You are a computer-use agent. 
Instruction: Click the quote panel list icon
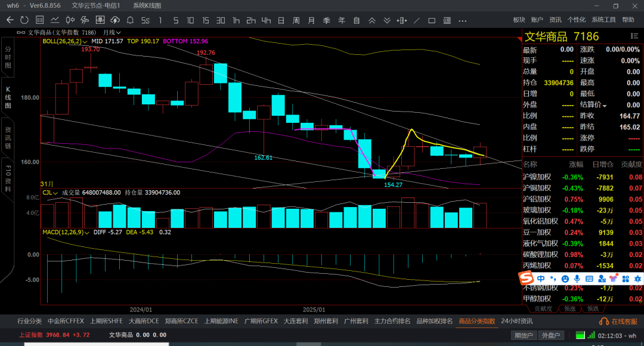(x=634, y=36)
